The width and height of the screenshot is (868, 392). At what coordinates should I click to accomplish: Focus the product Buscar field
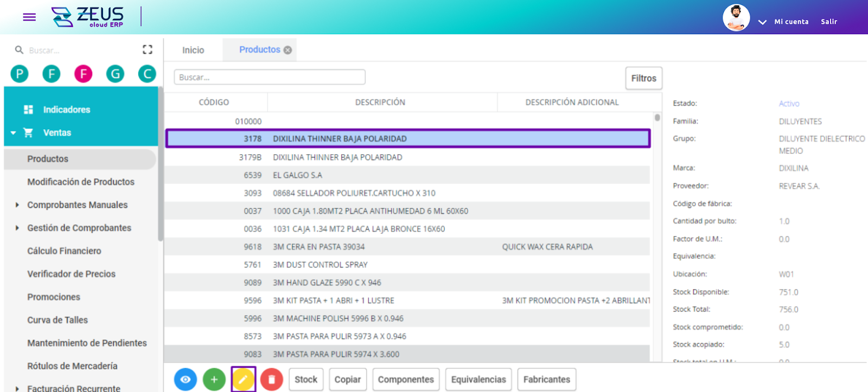(x=270, y=77)
